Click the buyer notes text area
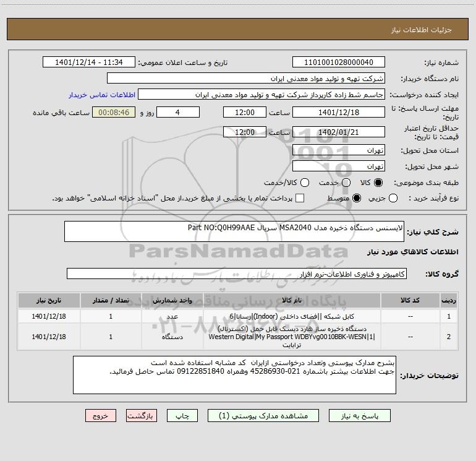This screenshot has height=461, width=476. [x=234, y=375]
